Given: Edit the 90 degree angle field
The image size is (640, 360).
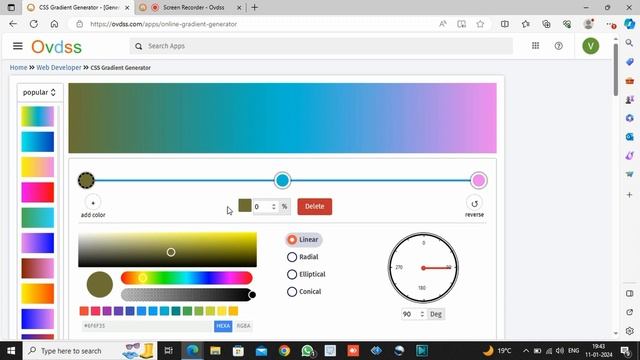Looking at the screenshot, I should point(410,314).
